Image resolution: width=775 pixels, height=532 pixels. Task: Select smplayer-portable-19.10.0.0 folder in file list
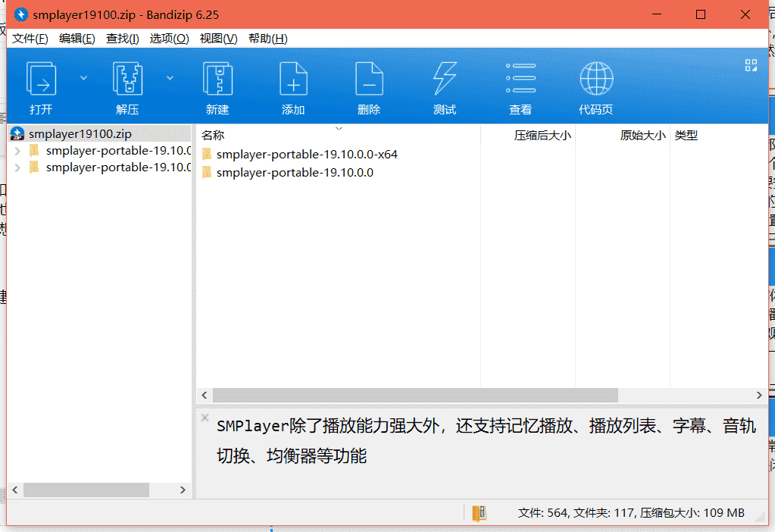295,173
